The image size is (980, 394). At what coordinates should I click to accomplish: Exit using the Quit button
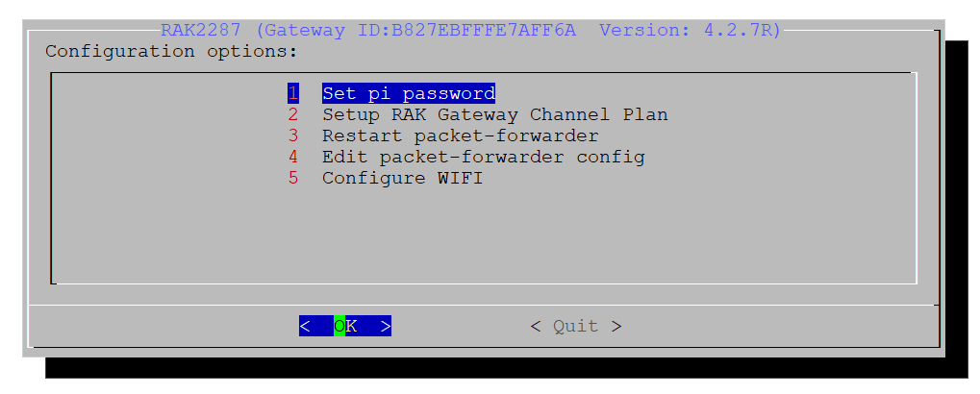tap(576, 326)
